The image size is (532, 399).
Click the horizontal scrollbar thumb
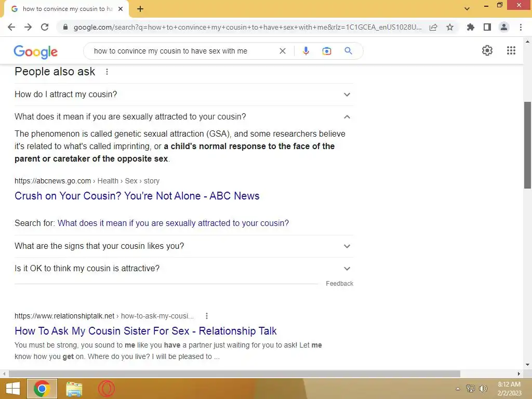[x=234, y=374]
